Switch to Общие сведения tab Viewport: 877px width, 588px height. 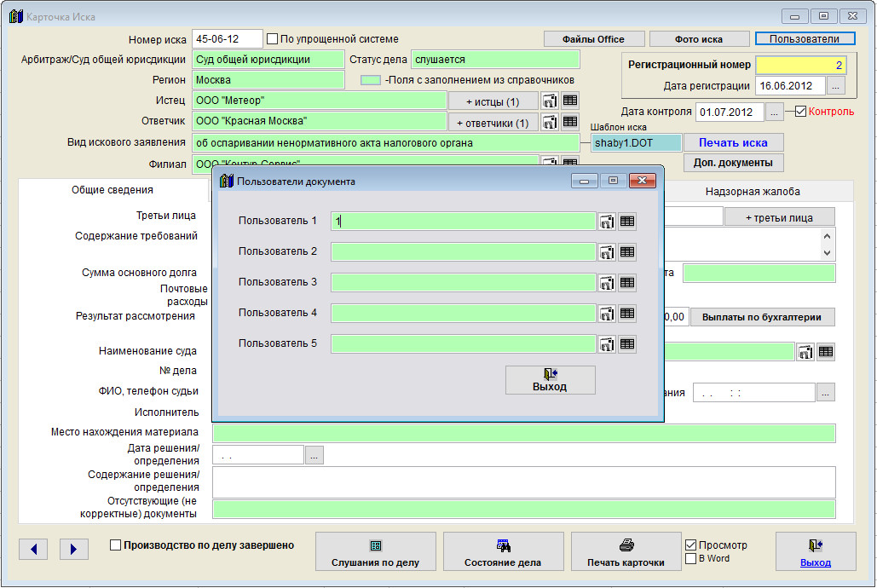(x=113, y=192)
